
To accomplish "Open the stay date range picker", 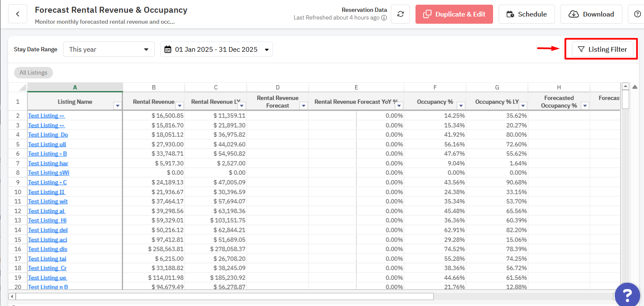I will click(216, 49).
